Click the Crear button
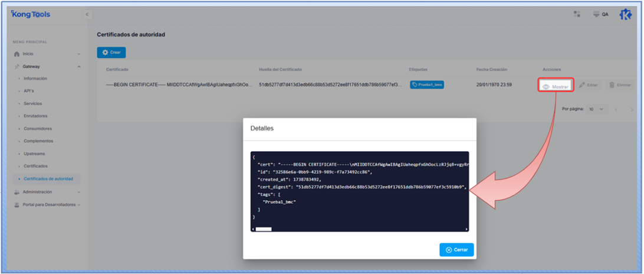644x274 pixels. pos(111,53)
